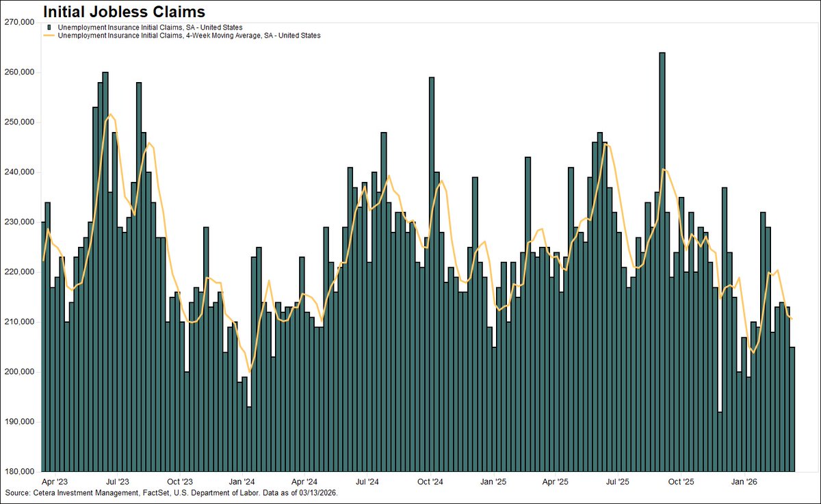Select the chart title Initial Jobless Claims
This screenshot has height=504, width=821.
point(124,11)
